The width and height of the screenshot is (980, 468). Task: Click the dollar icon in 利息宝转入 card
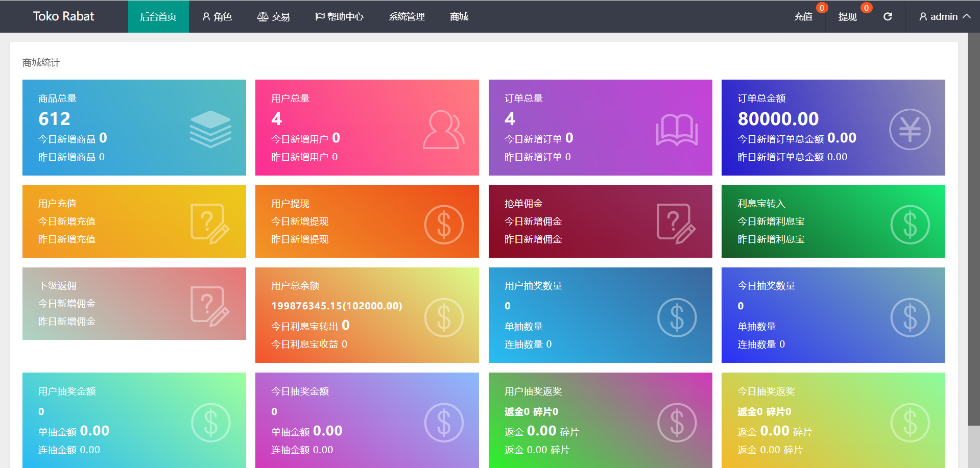point(910,225)
